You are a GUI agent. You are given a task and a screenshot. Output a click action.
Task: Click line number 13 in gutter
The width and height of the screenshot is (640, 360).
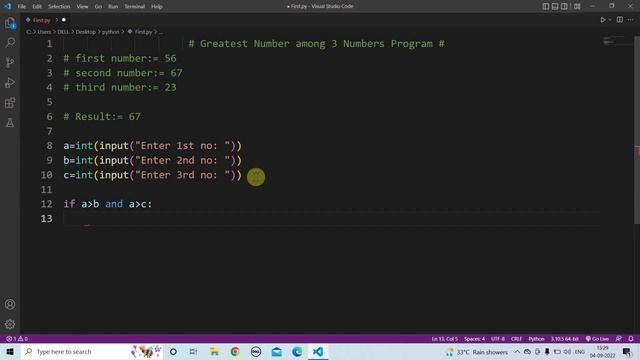(47, 218)
